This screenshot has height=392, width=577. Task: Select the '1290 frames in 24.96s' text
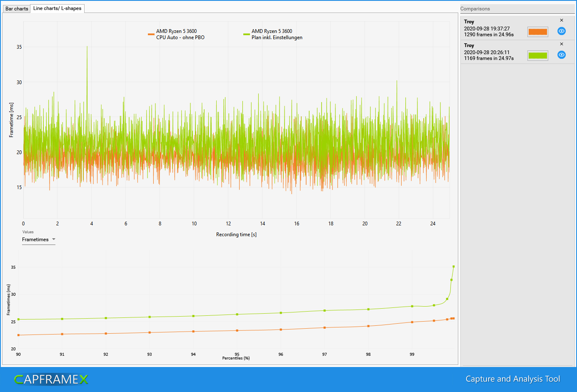(489, 35)
